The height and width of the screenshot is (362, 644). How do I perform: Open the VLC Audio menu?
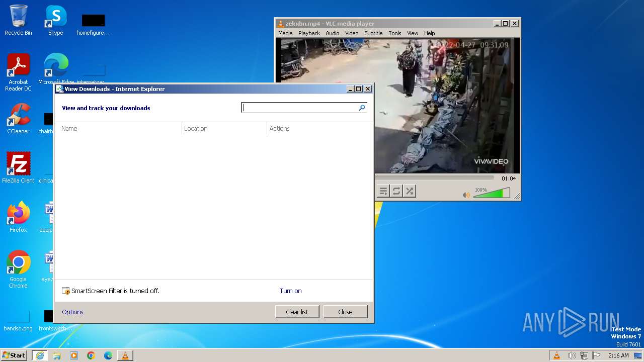pyautogui.click(x=332, y=33)
